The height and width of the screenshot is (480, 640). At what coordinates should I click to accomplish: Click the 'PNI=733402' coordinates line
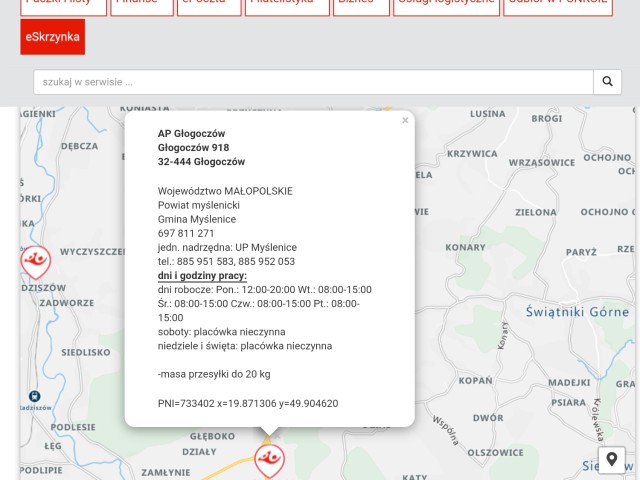click(x=248, y=403)
